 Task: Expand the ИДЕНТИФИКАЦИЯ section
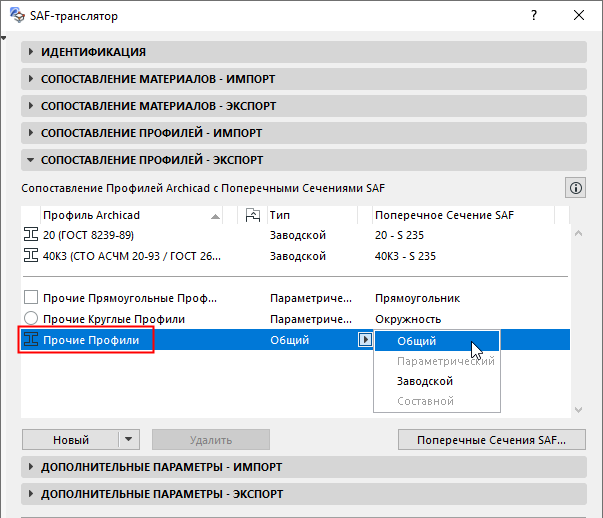[x=304, y=52]
